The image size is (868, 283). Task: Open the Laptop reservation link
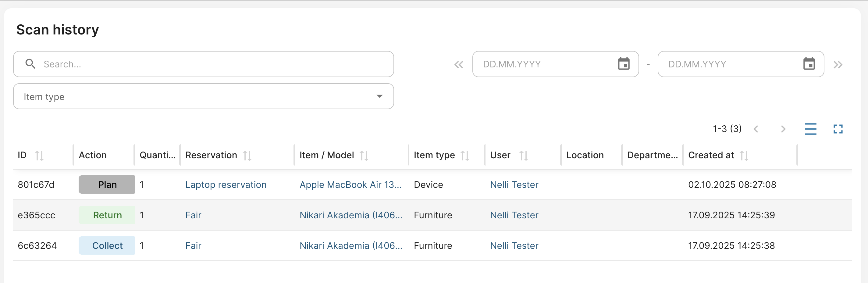click(226, 184)
